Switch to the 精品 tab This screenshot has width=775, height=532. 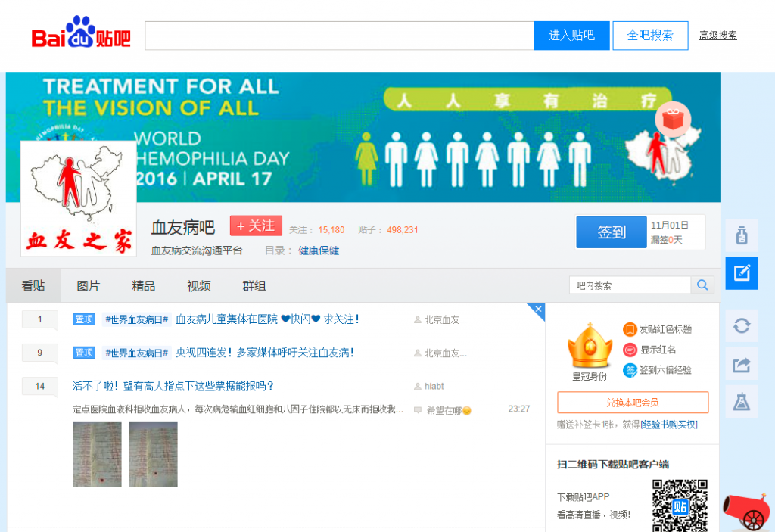tap(144, 286)
